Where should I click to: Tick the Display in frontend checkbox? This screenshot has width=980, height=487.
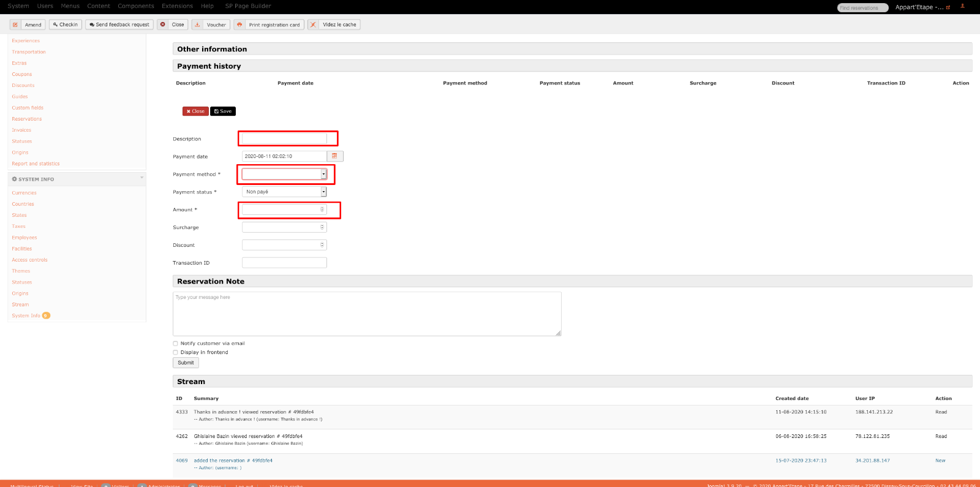click(x=175, y=353)
